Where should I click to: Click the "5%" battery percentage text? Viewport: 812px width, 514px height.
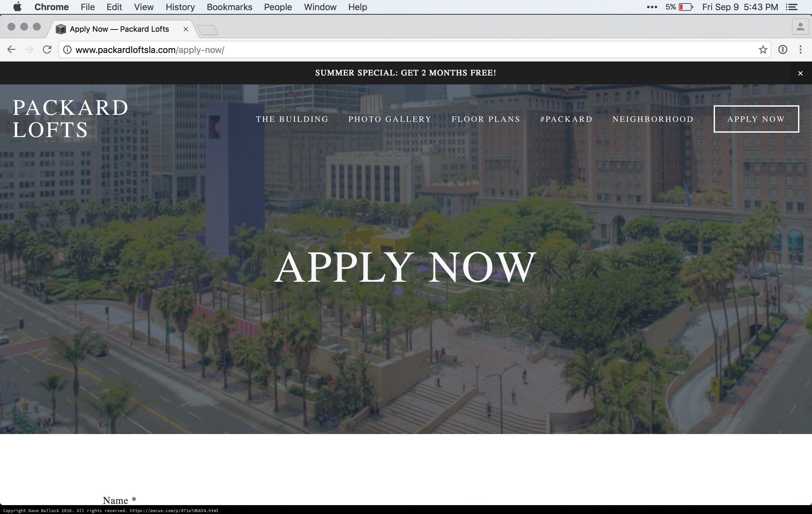pos(671,7)
